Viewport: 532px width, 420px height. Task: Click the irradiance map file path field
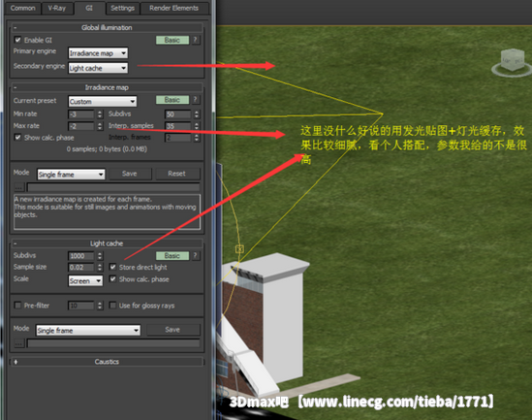[x=113, y=187]
